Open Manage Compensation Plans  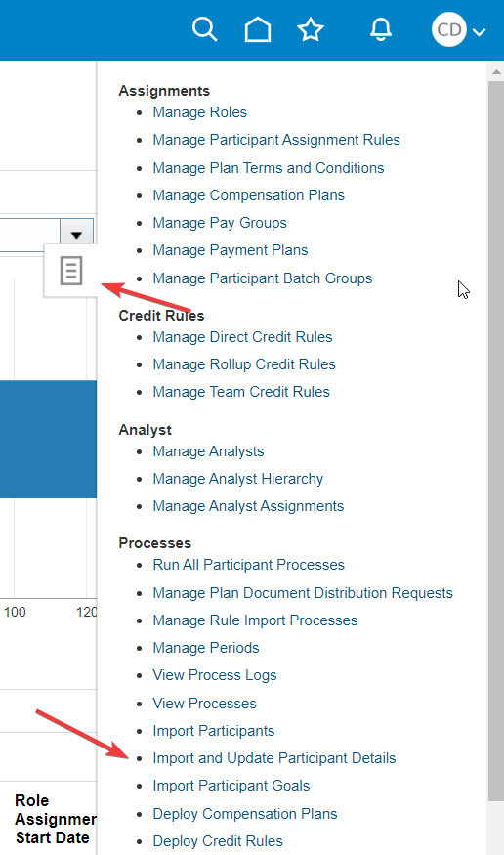click(248, 195)
